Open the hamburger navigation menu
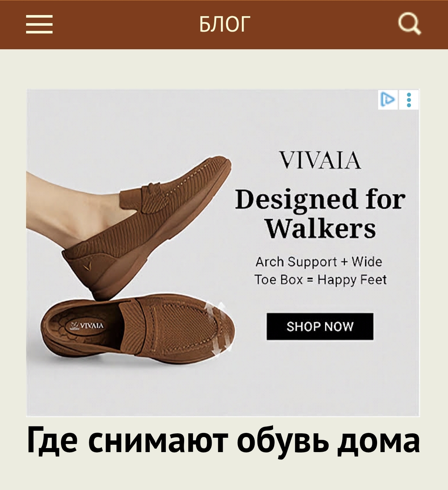 pyautogui.click(x=39, y=25)
